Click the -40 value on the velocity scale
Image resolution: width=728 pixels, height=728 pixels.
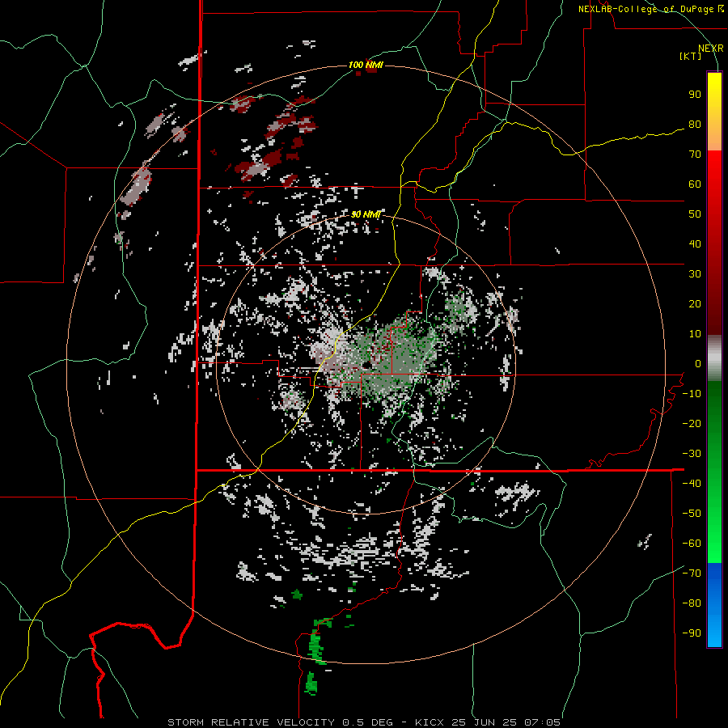point(692,484)
